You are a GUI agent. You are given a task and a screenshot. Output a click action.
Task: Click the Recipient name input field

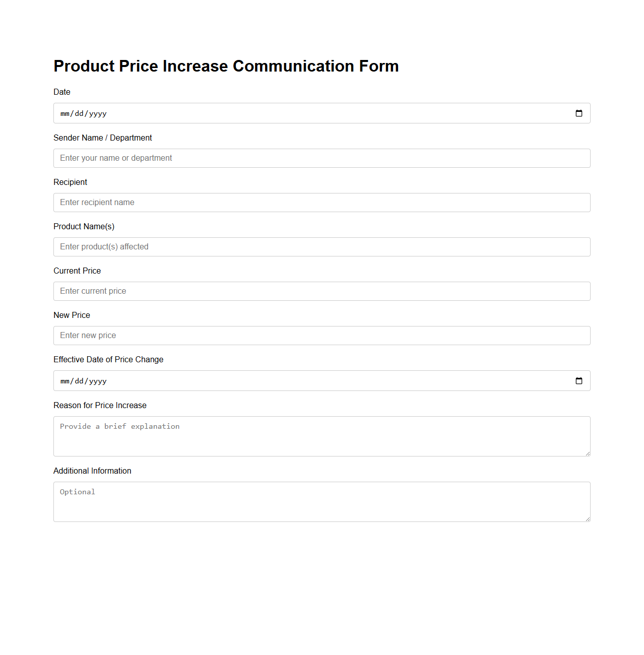pyautogui.click(x=322, y=202)
